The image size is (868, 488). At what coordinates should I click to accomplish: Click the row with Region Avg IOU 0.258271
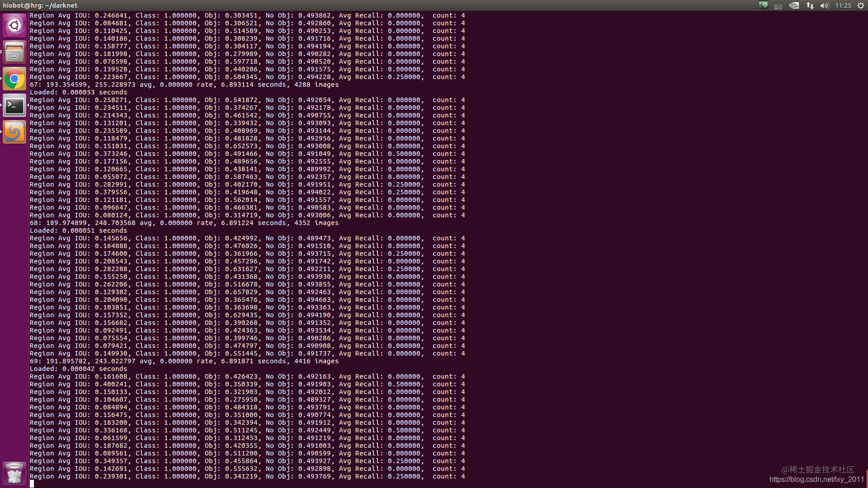pyautogui.click(x=247, y=100)
